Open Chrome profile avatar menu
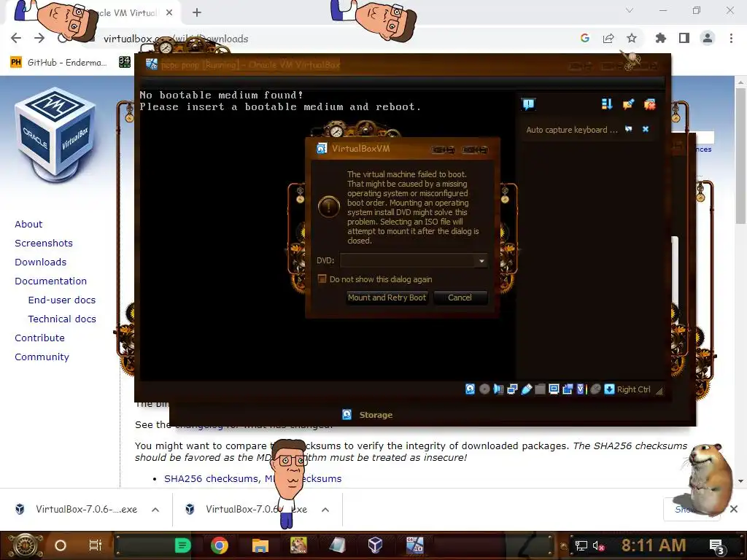Screen dimensions: 747x560 click(708, 38)
